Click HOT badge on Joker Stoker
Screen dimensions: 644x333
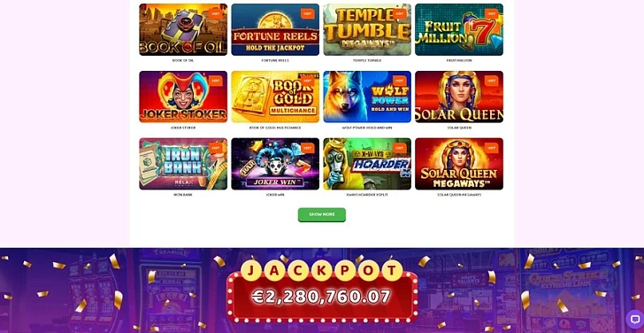216,81
